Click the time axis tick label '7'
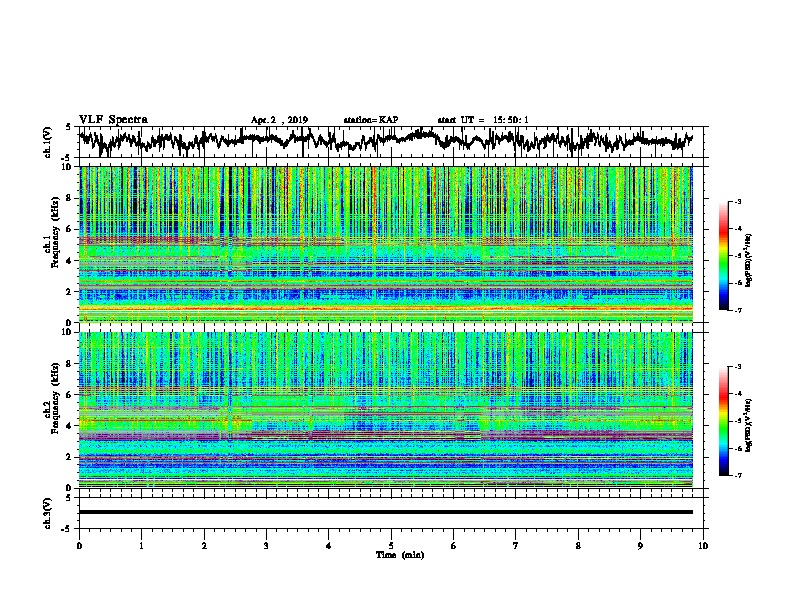The image size is (792, 612). click(x=516, y=546)
